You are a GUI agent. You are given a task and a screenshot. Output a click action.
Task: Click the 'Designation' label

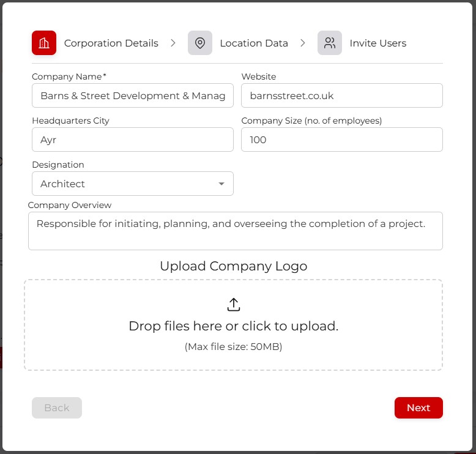58,165
